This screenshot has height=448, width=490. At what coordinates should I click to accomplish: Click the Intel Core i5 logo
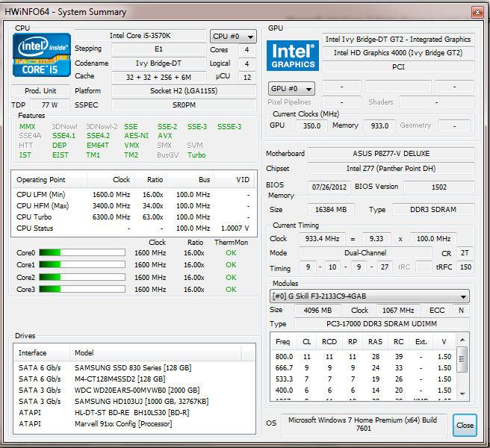(x=42, y=55)
